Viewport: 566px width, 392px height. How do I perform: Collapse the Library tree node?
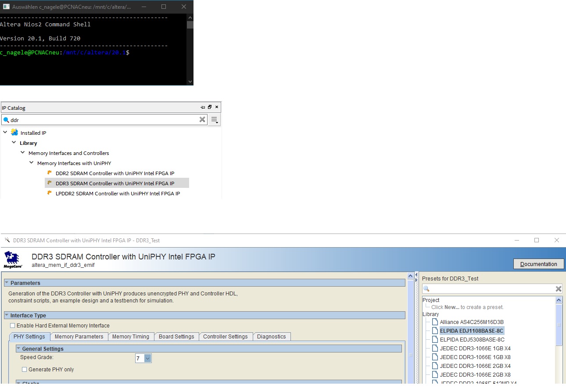pos(14,143)
